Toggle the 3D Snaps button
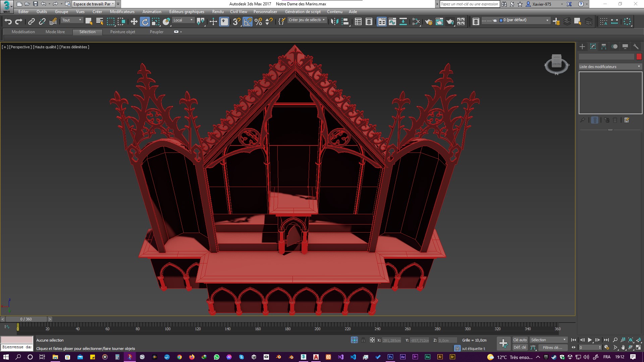Screen dimensions: 644x362 [236, 22]
